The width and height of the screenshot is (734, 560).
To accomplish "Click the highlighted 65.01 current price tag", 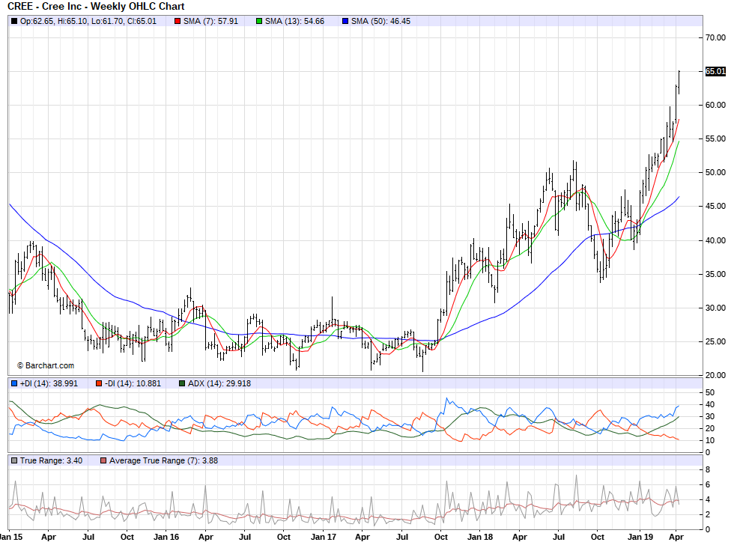I will coord(715,72).
